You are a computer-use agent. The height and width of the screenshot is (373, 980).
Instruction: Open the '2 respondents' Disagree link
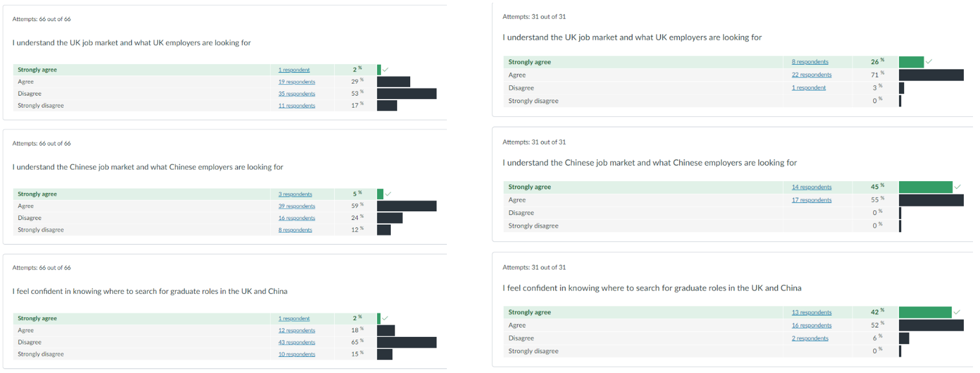point(810,339)
